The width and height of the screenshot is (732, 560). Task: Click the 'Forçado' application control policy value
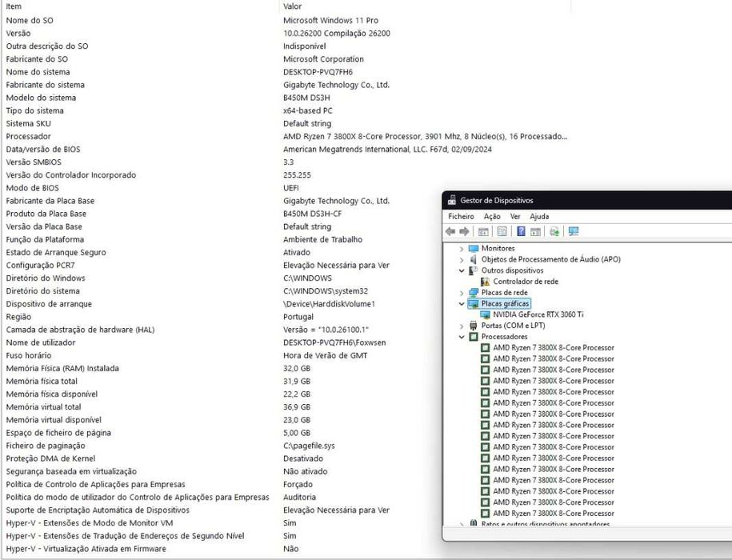[x=298, y=485]
